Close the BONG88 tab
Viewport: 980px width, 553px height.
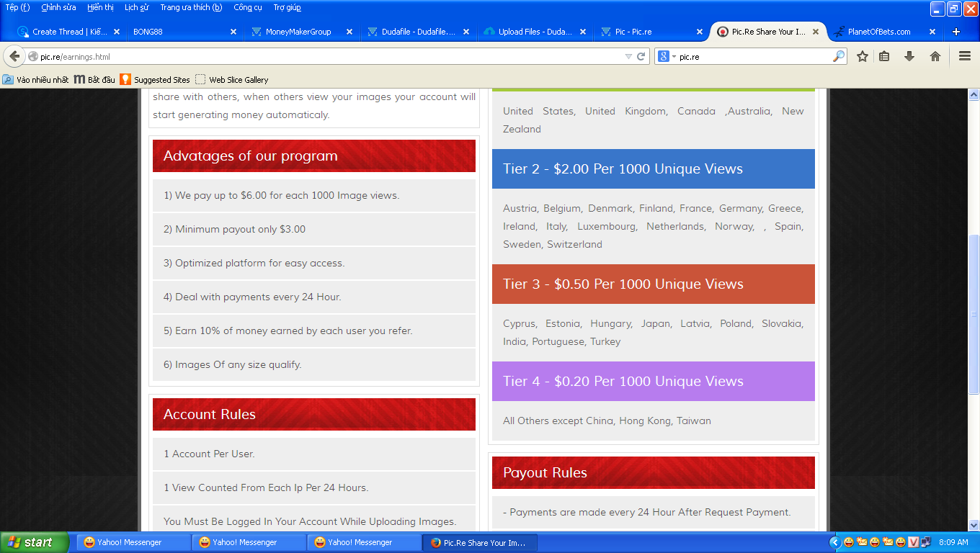pyautogui.click(x=233, y=32)
